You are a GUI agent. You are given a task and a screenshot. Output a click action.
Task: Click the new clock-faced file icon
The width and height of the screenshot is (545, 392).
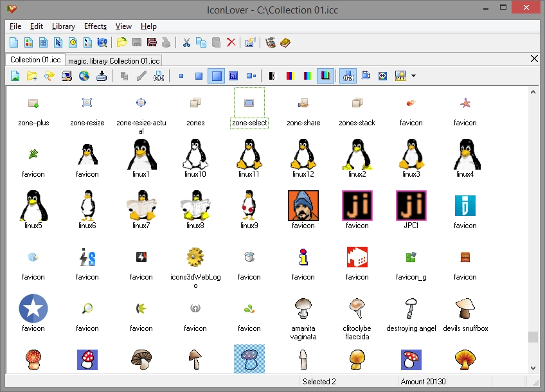pyautogui.click(x=73, y=43)
